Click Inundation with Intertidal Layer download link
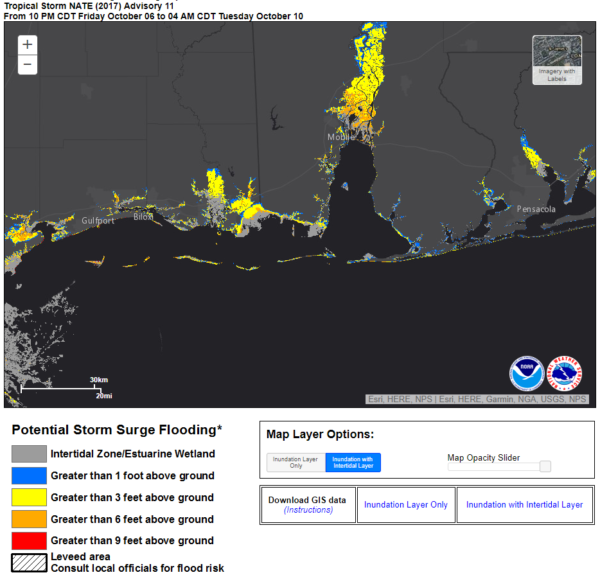 [x=524, y=505]
